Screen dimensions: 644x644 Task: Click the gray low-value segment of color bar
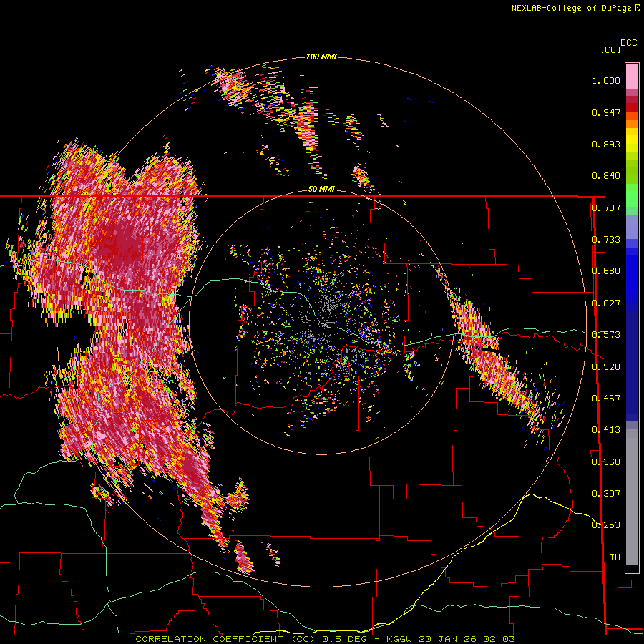(x=632, y=497)
